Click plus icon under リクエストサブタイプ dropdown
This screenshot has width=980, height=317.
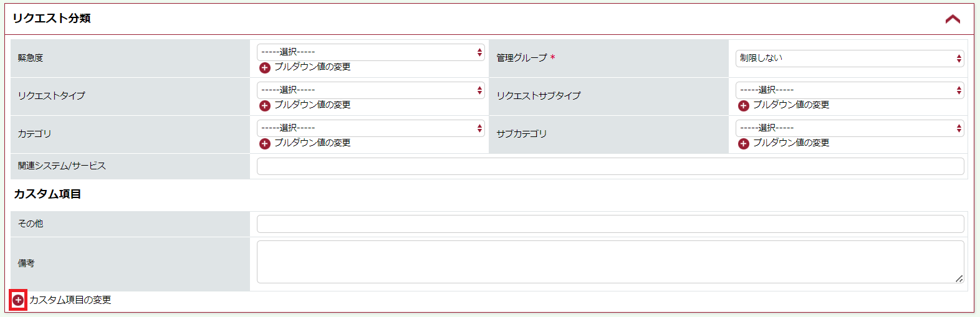click(744, 106)
